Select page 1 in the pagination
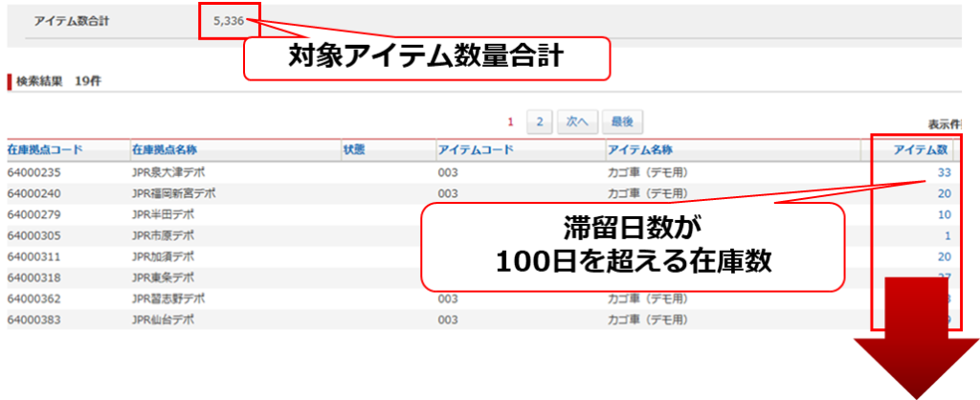 pos(510,122)
